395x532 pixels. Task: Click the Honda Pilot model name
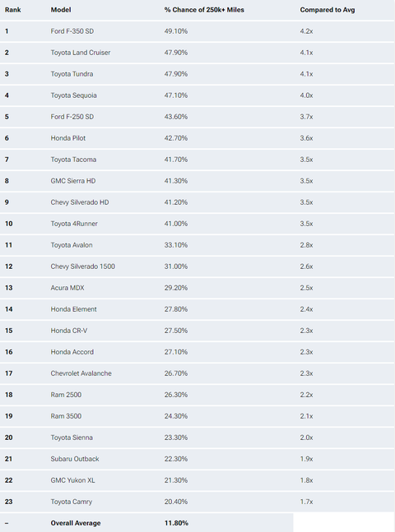[68, 138]
